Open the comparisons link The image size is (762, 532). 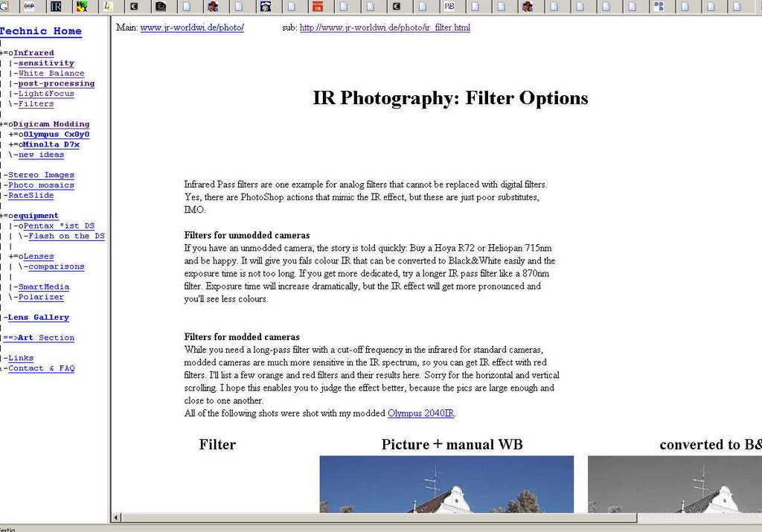click(x=57, y=267)
